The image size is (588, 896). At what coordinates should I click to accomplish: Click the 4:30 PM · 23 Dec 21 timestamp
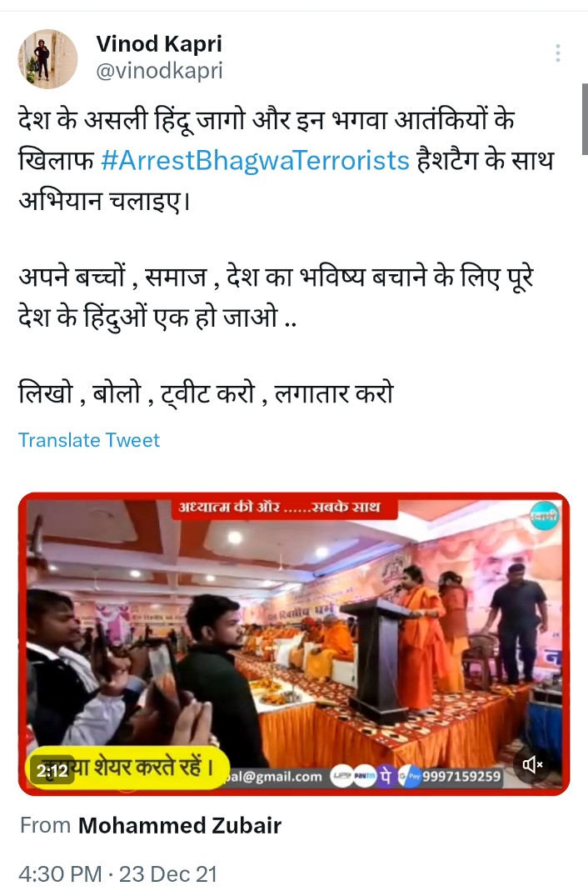[117, 874]
